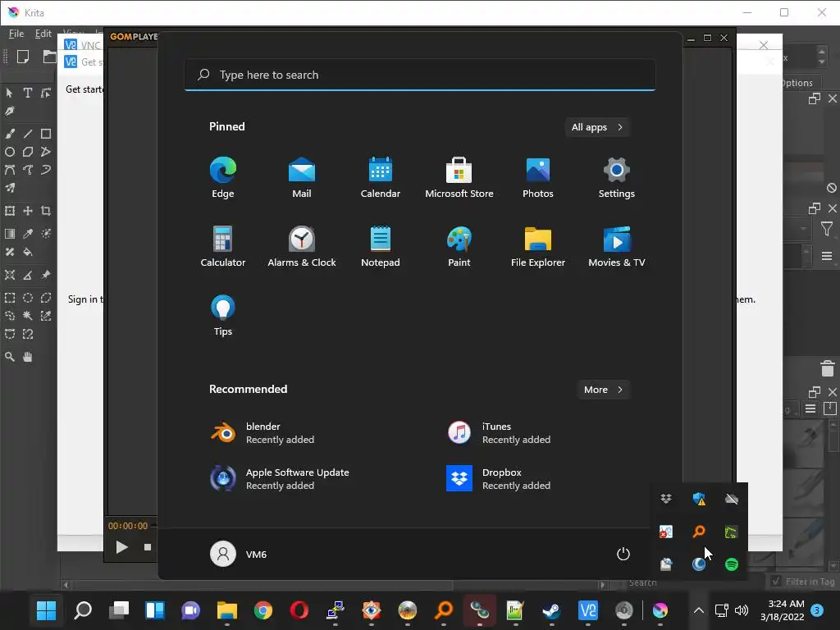Image resolution: width=840 pixels, height=630 pixels.
Task: Open Dropbox icon in tray overflow
Action: (x=666, y=499)
